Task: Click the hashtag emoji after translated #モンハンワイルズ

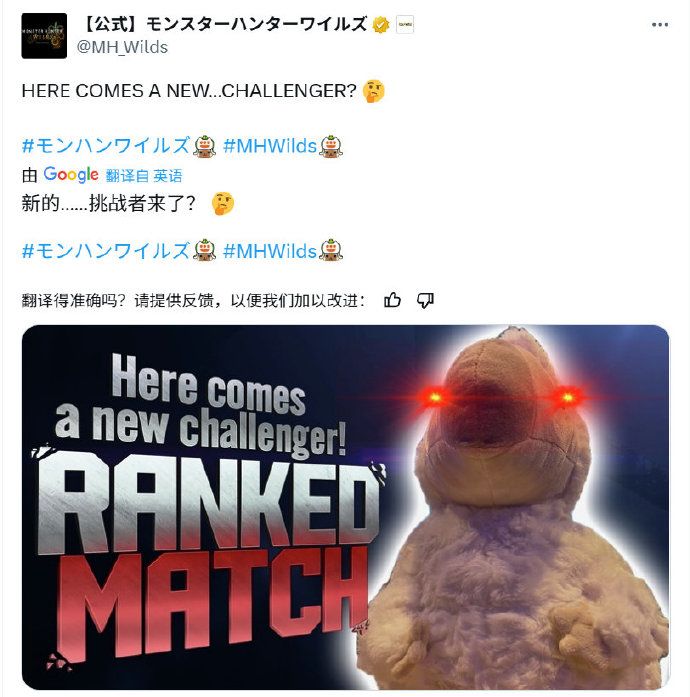Action: click(205, 251)
